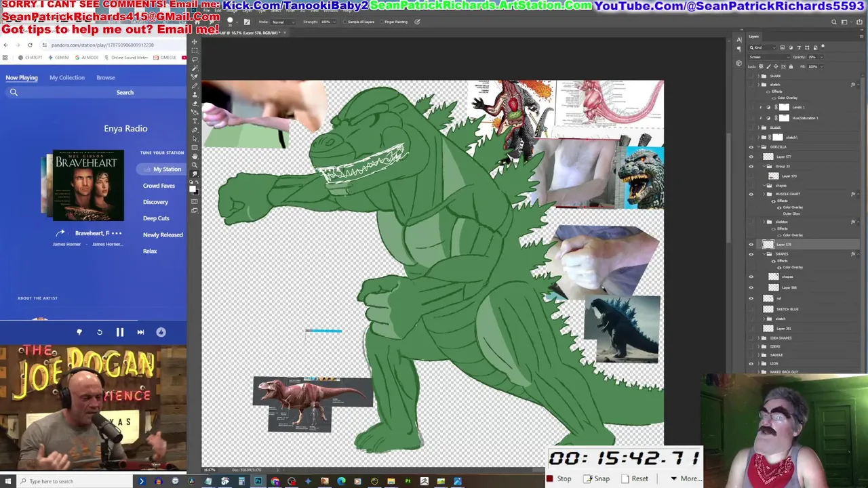This screenshot has height=488, width=868.
Task: Select the Zoom tool
Action: point(195,165)
